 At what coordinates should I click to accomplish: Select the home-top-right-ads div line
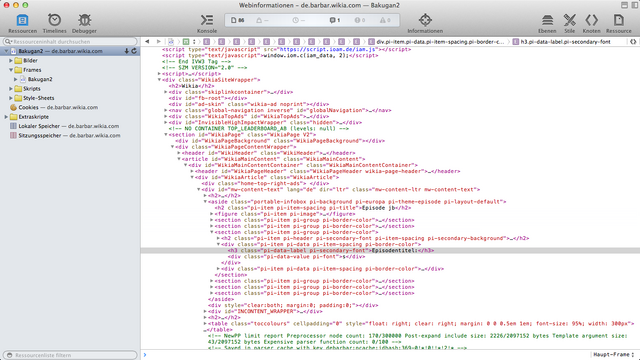pos(265,184)
